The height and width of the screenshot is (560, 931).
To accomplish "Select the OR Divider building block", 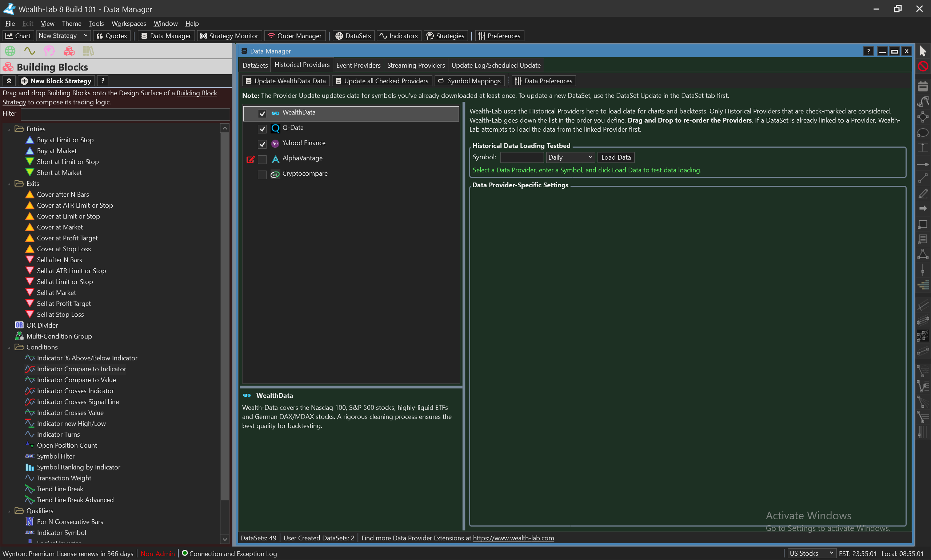I will tap(42, 325).
